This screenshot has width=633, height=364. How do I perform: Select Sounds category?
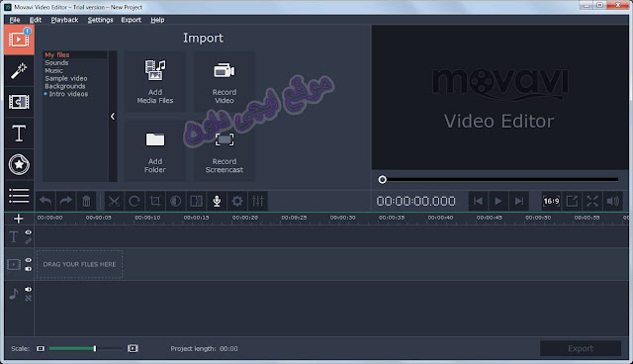(56, 62)
